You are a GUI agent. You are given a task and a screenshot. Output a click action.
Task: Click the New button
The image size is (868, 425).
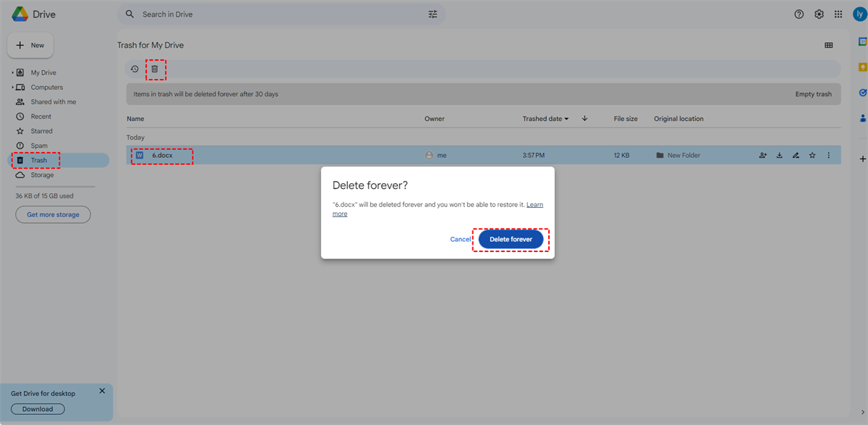point(30,45)
